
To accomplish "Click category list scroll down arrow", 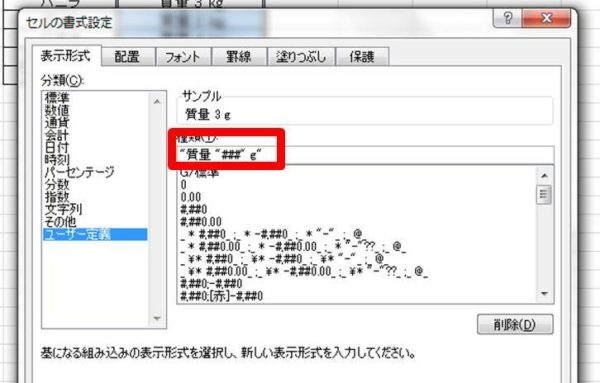I will click(157, 318).
